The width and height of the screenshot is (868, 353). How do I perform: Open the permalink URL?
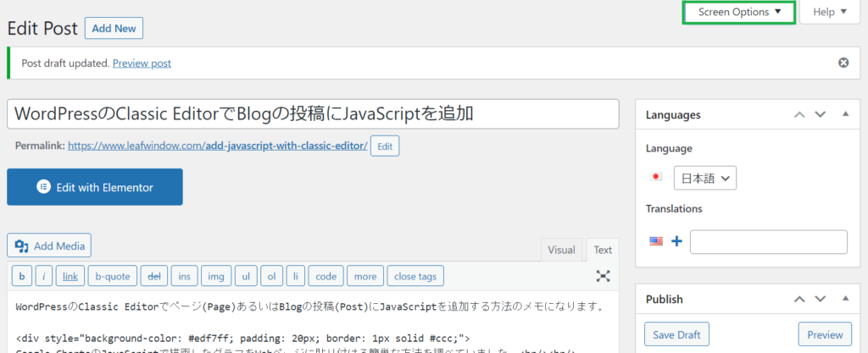point(218,146)
